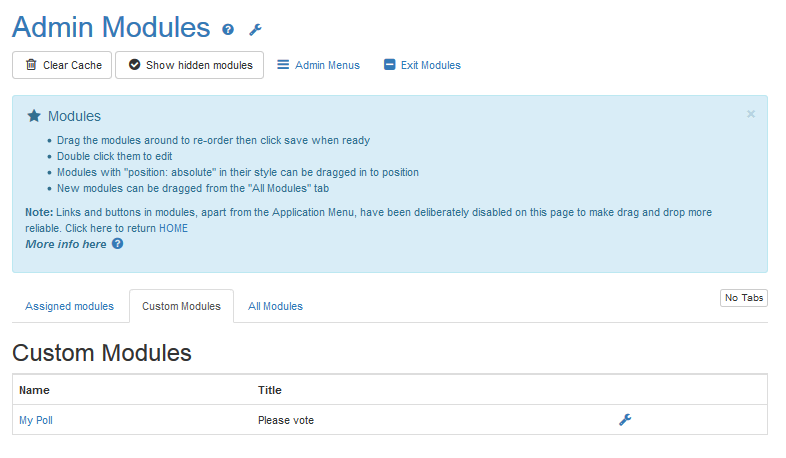786x458 pixels.
Task: Select the Custom Modules tab
Action: coord(181,306)
